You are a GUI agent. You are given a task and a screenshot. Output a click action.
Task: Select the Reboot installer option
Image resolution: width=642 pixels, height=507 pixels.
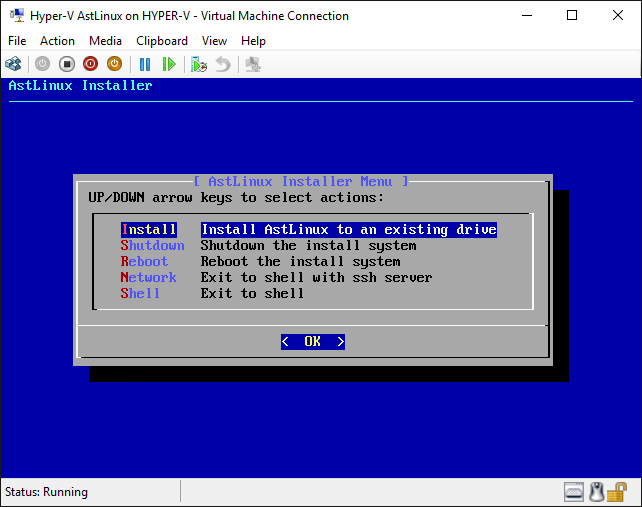144,262
